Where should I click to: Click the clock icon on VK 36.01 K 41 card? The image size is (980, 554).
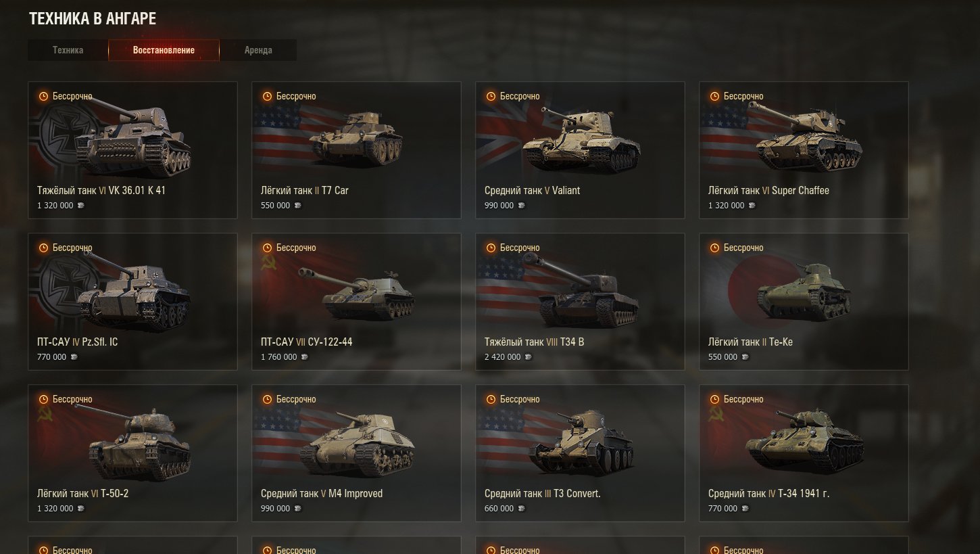(x=44, y=96)
